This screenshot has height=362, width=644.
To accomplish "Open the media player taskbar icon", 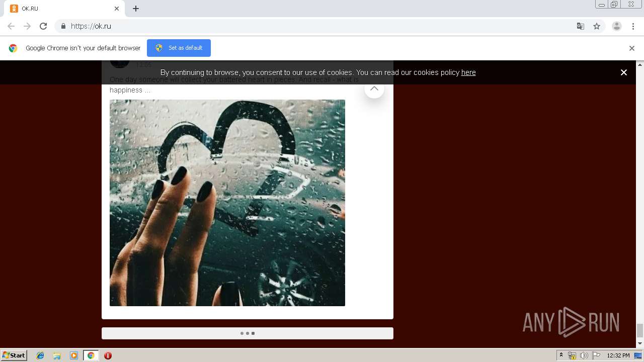I will tap(74, 355).
